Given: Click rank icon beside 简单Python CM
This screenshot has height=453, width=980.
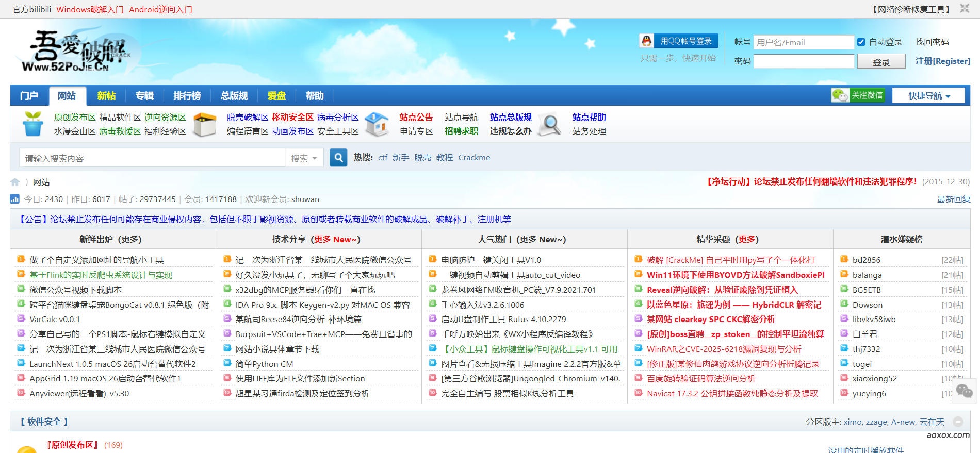Looking at the screenshot, I should 227,363.
